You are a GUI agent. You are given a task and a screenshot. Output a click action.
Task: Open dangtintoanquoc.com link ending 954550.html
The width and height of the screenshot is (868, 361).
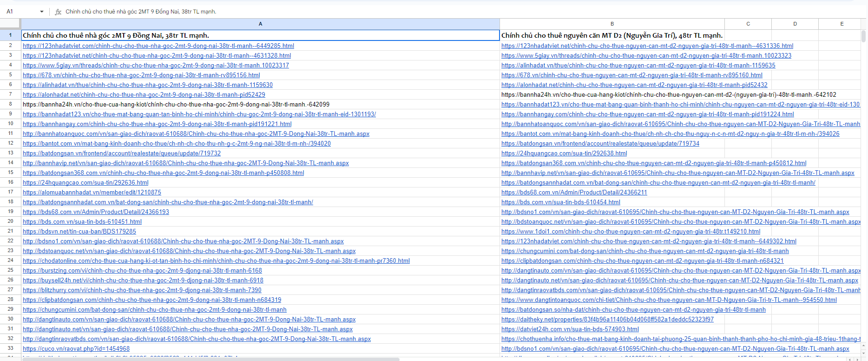click(669, 300)
